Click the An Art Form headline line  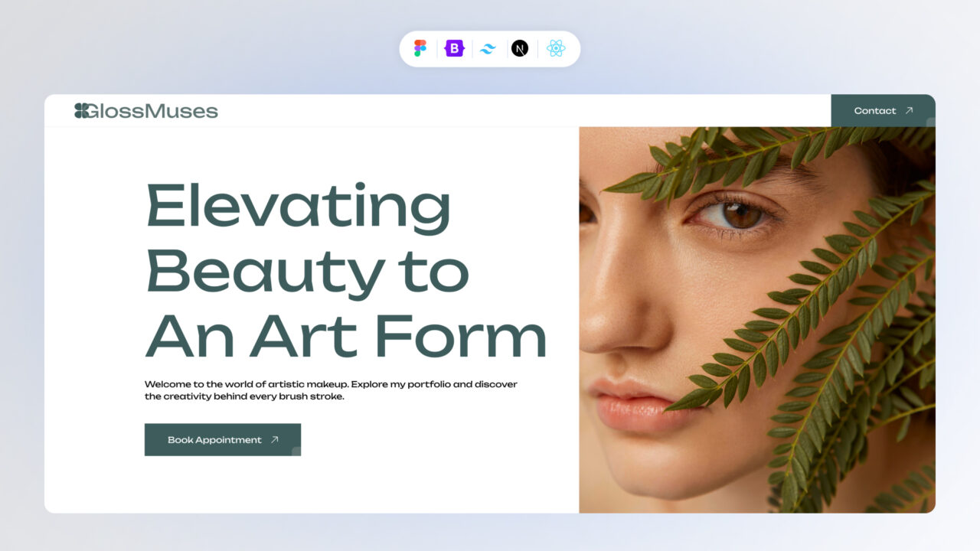click(346, 336)
